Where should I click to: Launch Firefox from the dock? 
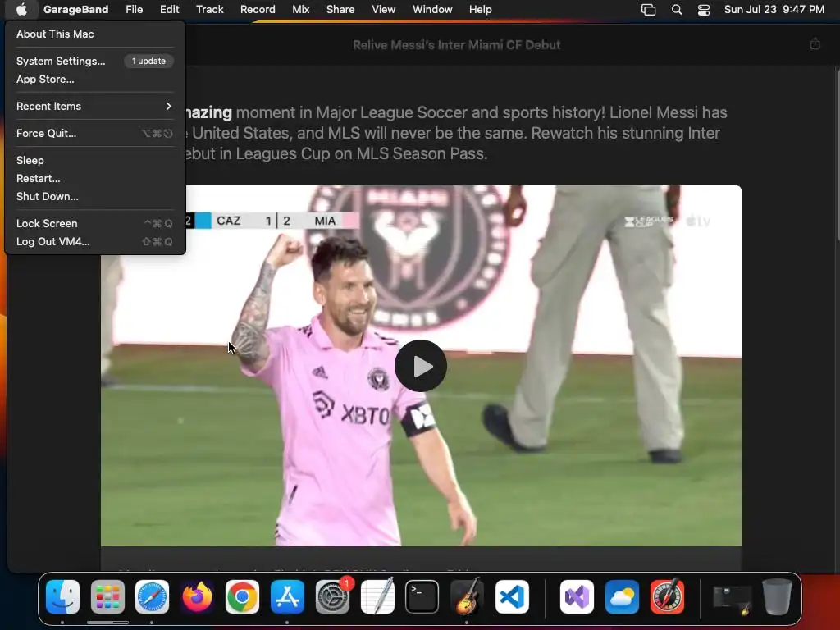click(x=197, y=596)
